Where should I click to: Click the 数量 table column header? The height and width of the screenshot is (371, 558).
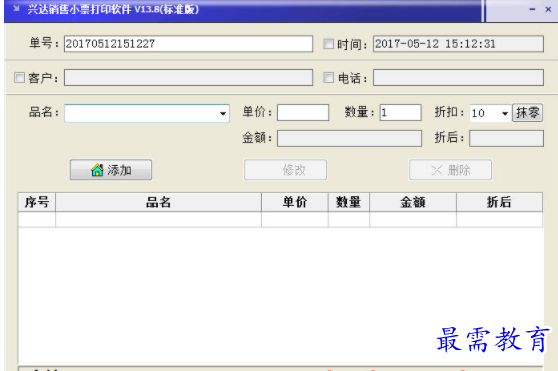(x=349, y=202)
